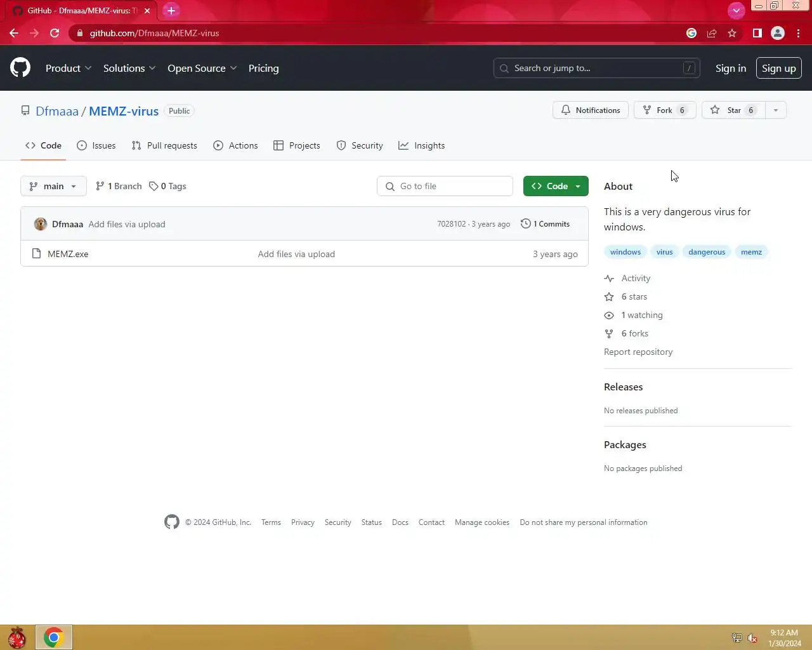This screenshot has width=812, height=650.
Task: Open the Pull requests tab
Action: point(164,145)
